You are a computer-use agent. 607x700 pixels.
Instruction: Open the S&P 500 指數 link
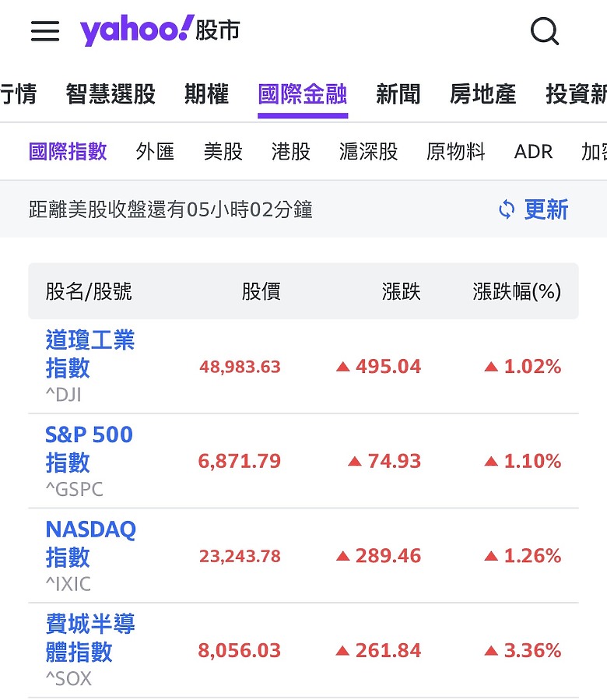tap(89, 448)
